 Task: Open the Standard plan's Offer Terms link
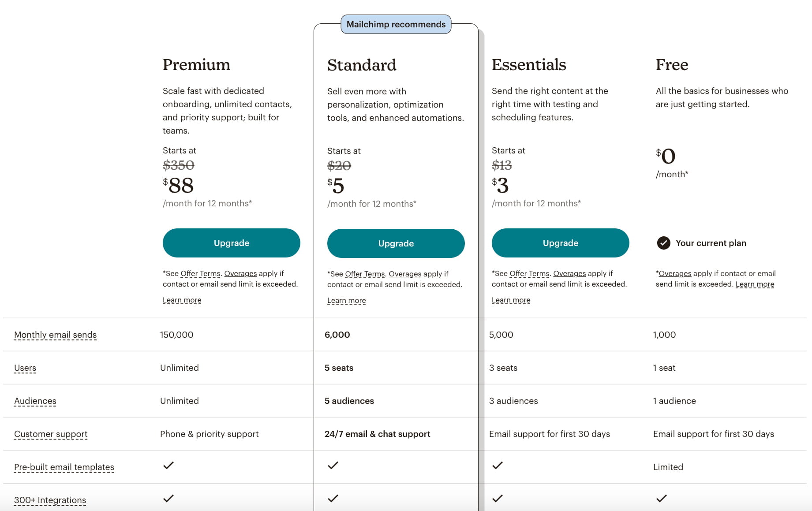pyautogui.click(x=364, y=274)
